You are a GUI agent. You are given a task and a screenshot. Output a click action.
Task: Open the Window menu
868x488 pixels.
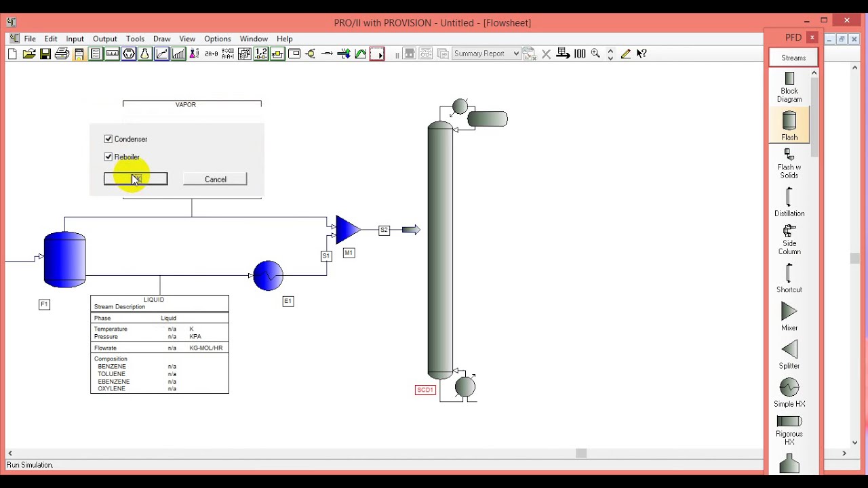point(254,39)
